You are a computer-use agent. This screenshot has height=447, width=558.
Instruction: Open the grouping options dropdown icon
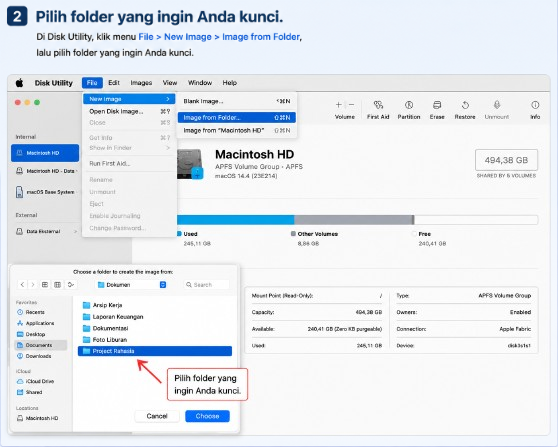(x=71, y=285)
